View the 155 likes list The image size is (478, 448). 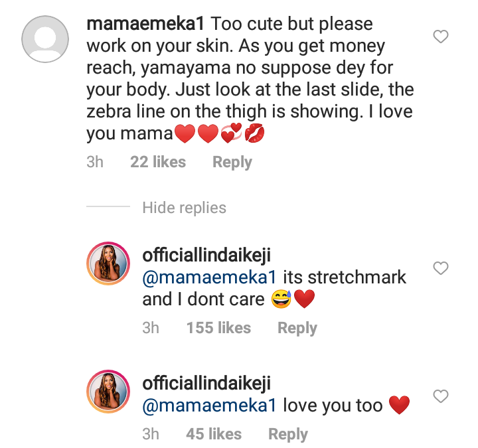point(218,328)
